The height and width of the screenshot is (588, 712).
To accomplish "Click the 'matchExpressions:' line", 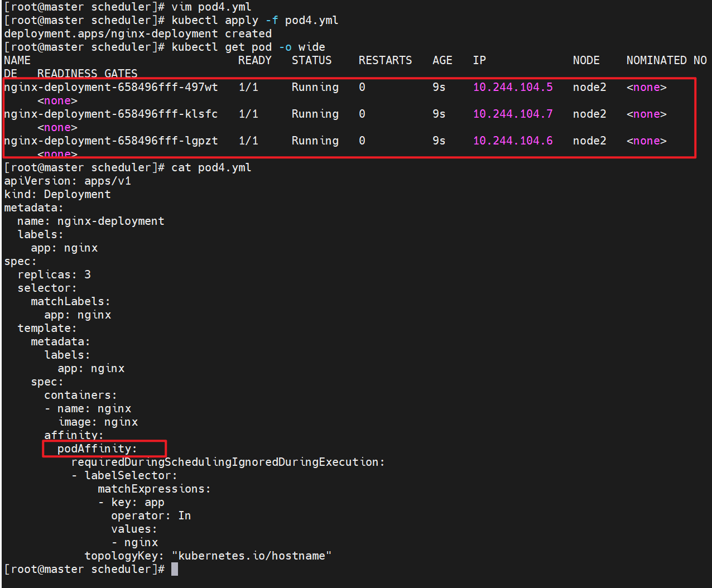I will (155, 489).
